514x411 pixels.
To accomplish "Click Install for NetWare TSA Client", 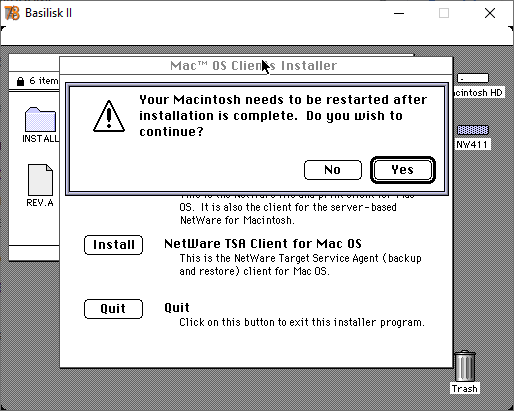I will pos(113,245).
